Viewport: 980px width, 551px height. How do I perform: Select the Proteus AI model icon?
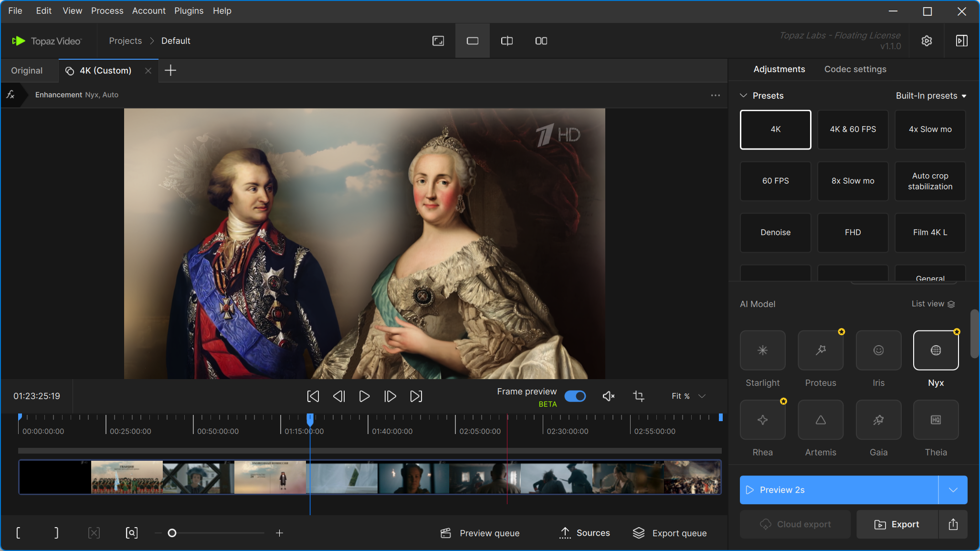820,350
